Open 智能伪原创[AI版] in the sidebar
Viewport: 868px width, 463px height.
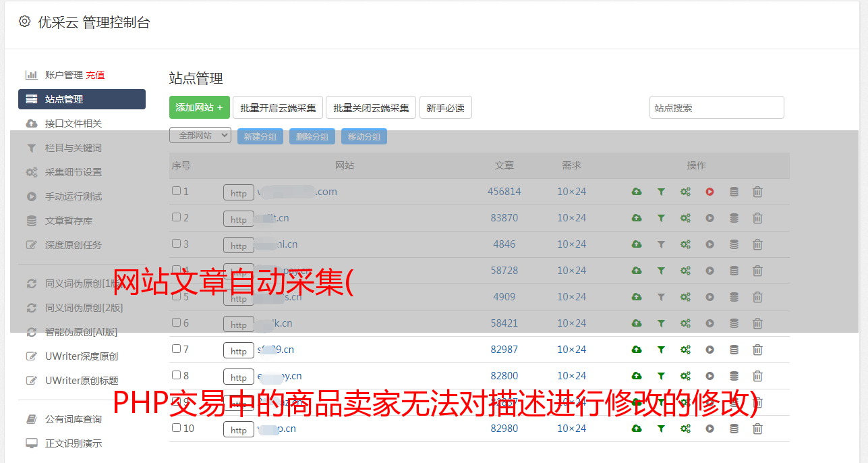tap(82, 332)
